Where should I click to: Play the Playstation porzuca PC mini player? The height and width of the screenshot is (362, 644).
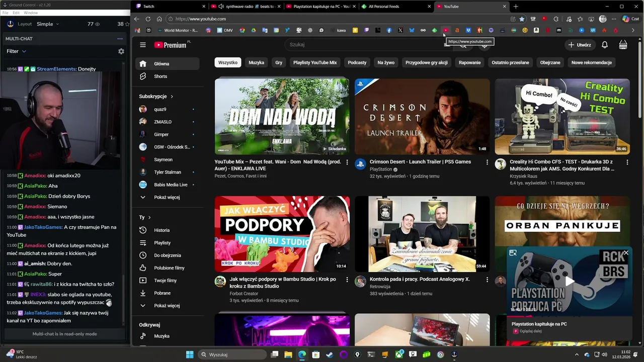569,281
